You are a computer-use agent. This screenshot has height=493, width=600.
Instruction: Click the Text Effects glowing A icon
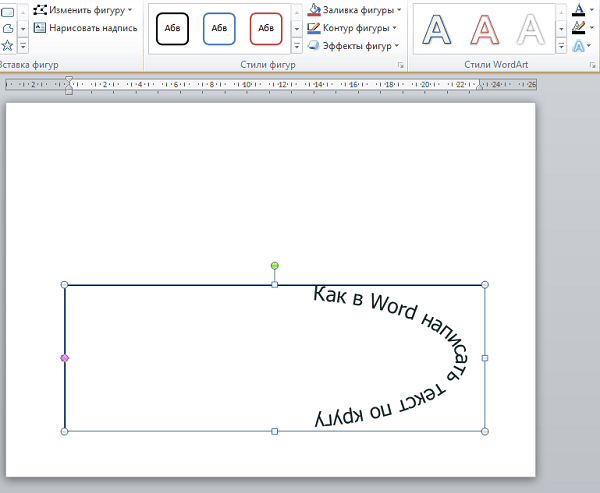click(579, 46)
